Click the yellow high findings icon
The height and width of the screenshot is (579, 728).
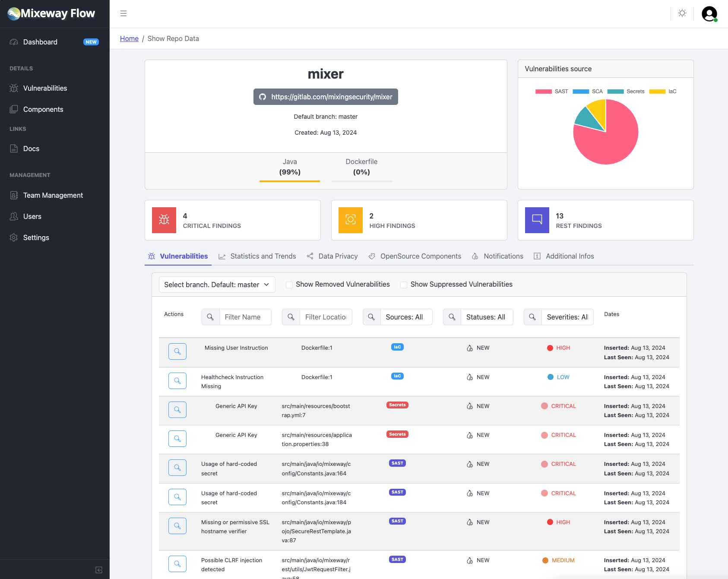(351, 220)
